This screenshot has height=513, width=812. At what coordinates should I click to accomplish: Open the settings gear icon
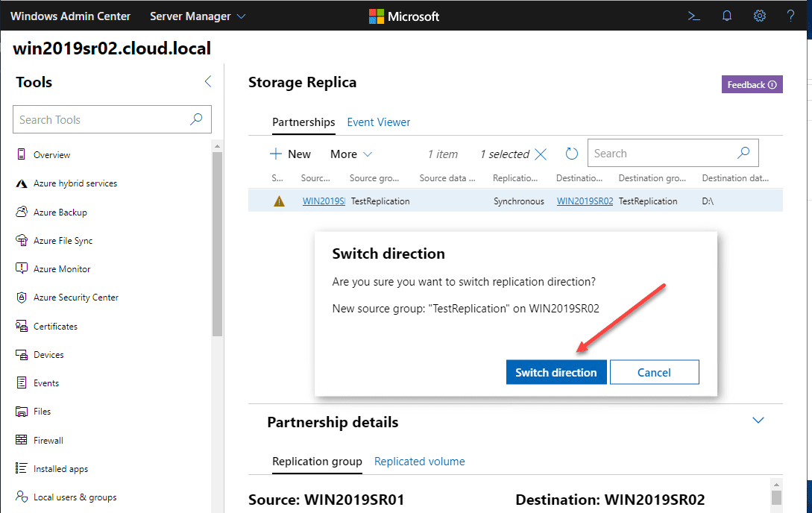coord(760,16)
